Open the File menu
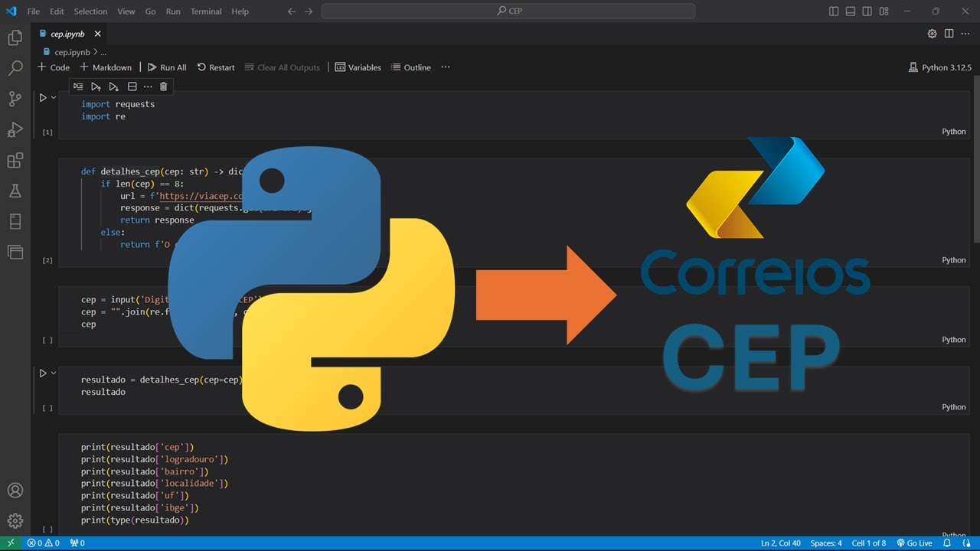The width and height of the screenshot is (980, 551). pyautogui.click(x=34, y=11)
